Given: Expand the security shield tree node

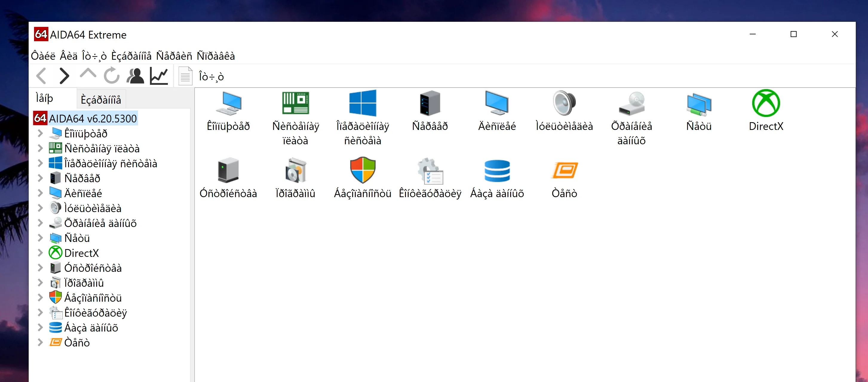Looking at the screenshot, I should pos(40,297).
